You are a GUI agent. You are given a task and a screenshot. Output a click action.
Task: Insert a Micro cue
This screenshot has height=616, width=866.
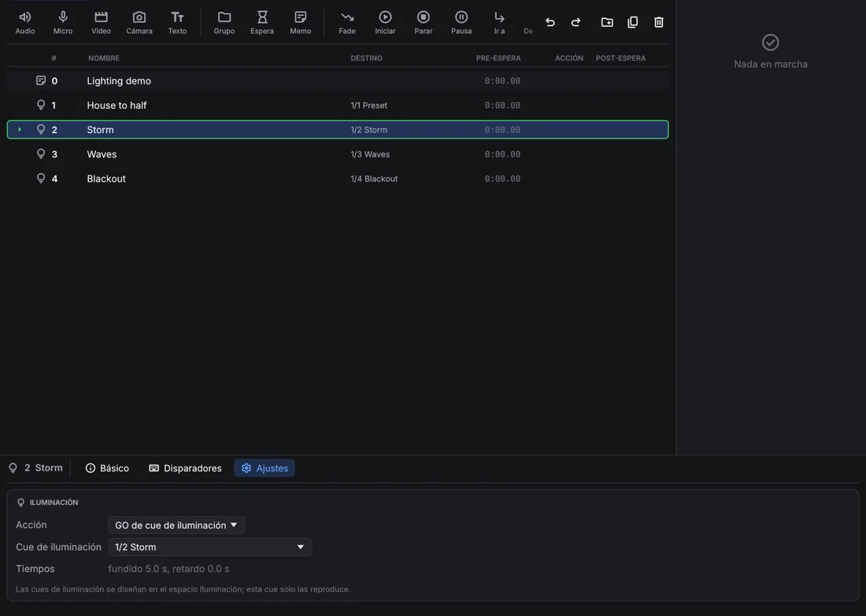tap(63, 23)
